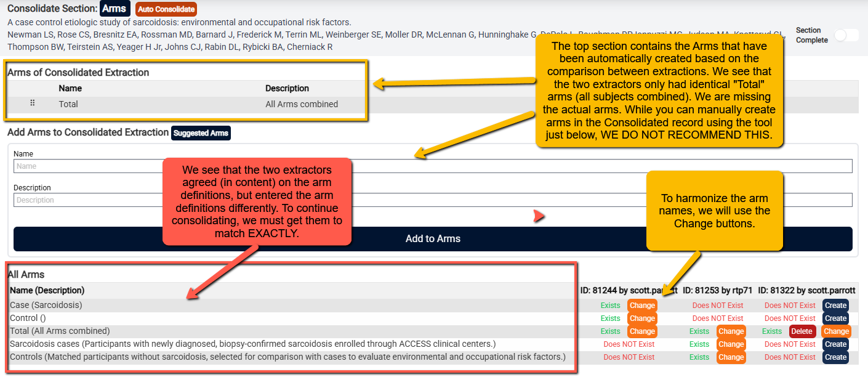Click Create for Controls (Matched participants) row
This screenshot has height=377, width=868.
[x=835, y=357]
